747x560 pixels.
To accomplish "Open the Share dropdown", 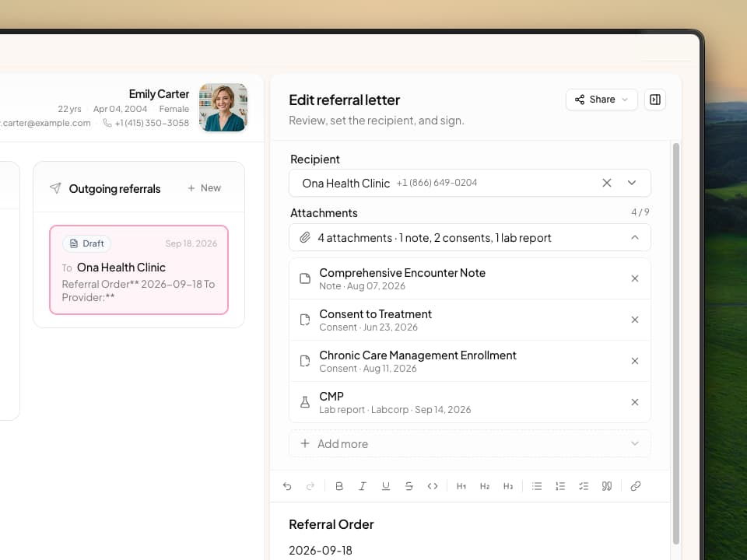I will coord(601,100).
